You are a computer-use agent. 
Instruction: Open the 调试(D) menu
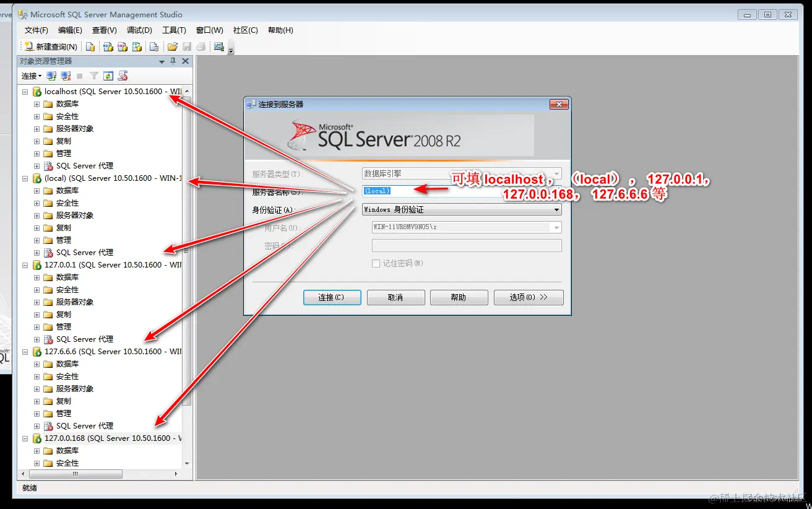(x=139, y=30)
